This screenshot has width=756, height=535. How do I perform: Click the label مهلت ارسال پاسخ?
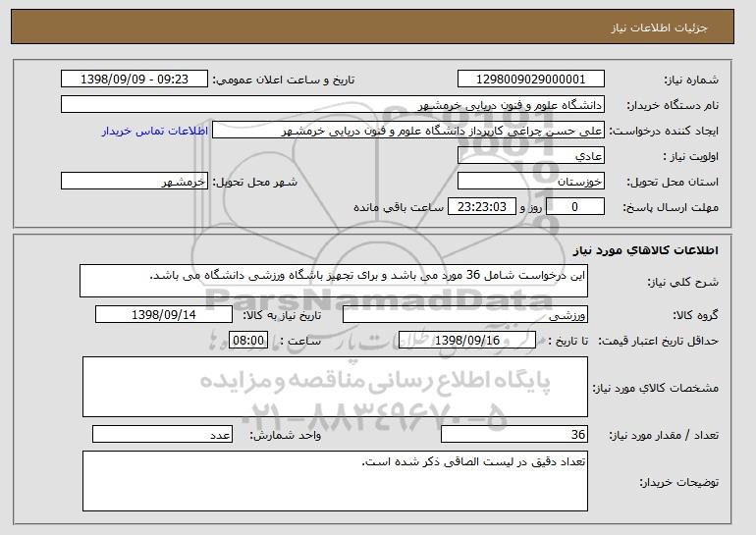(x=671, y=207)
